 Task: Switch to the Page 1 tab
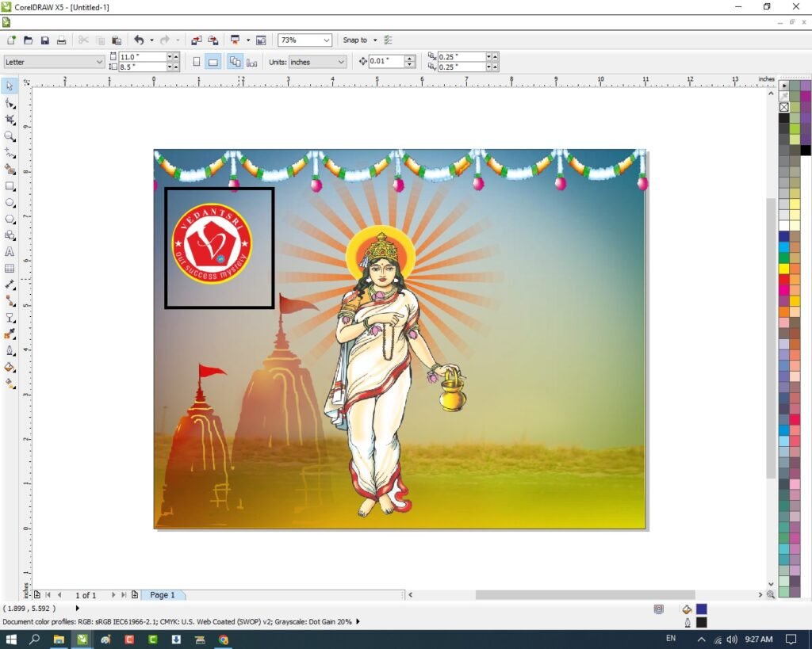click(x=163, y=595)
